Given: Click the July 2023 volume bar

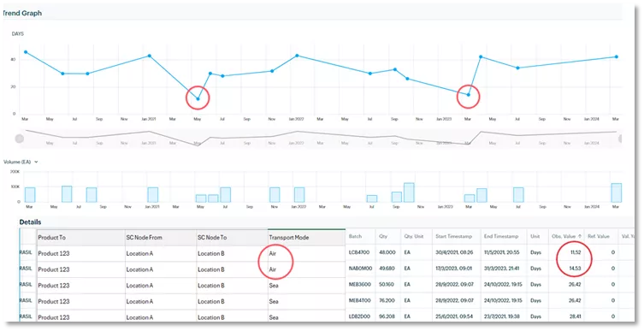Looking at the screenshot, I should tap(518, 195).
